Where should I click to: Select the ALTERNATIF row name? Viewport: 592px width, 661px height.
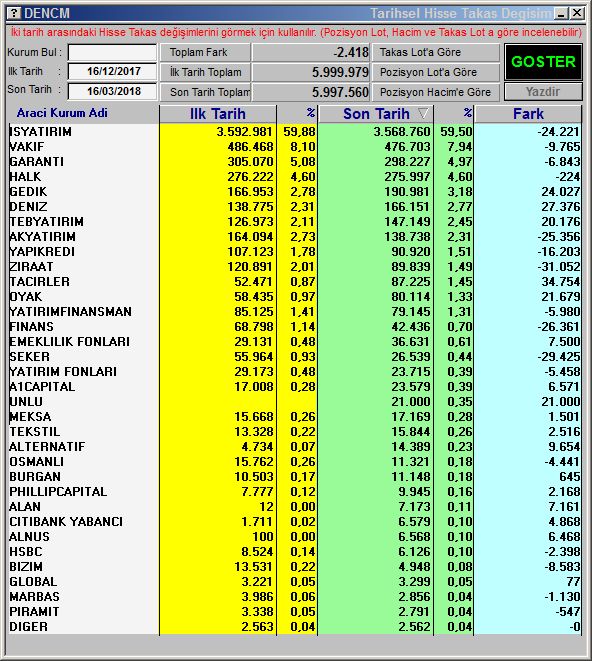(x=47, y=446)
